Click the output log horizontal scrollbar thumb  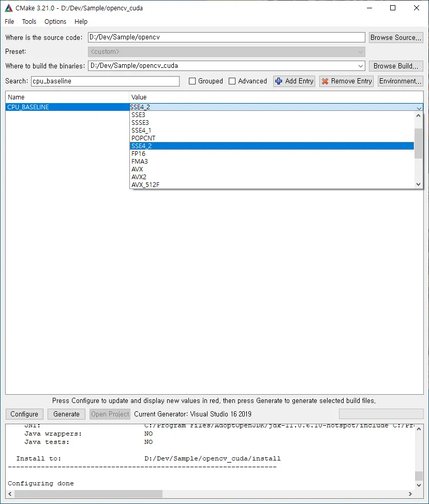click(88, 494)
